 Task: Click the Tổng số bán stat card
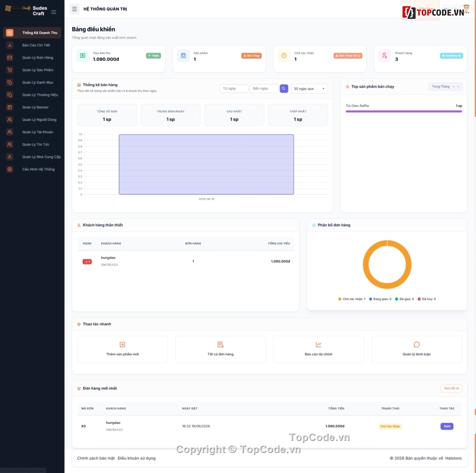107,115
